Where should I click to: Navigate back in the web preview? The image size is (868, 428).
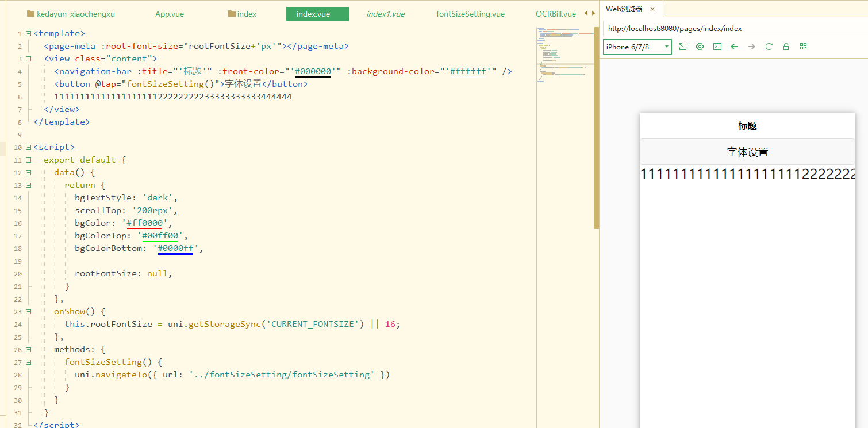click(734, 46)
